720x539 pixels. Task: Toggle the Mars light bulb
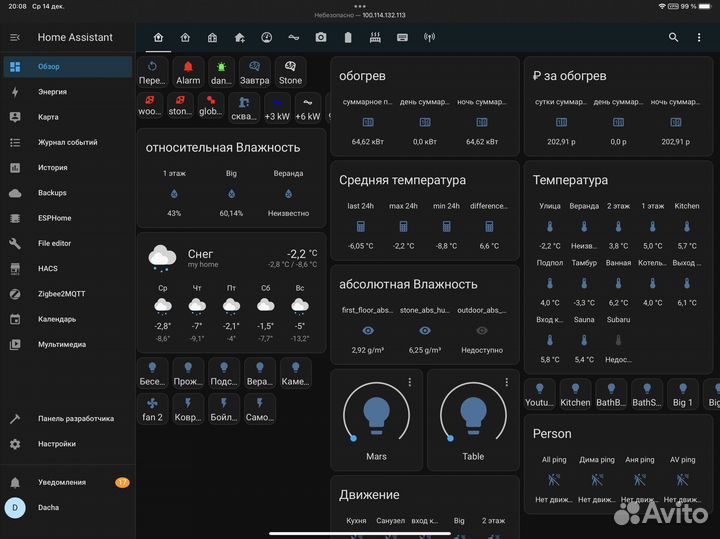[x=376, y=414]
